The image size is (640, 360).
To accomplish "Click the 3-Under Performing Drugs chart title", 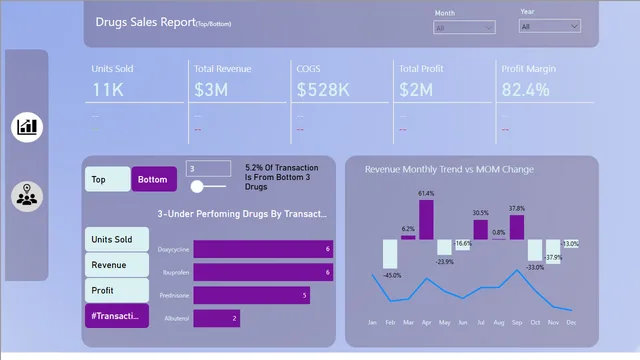I will click(x=242, y=214).
